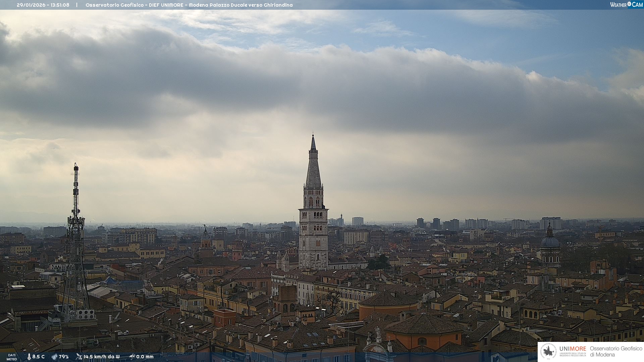Select the 14.5 km/h da W wind reading

pyautogui.click(x=102, y=357)
